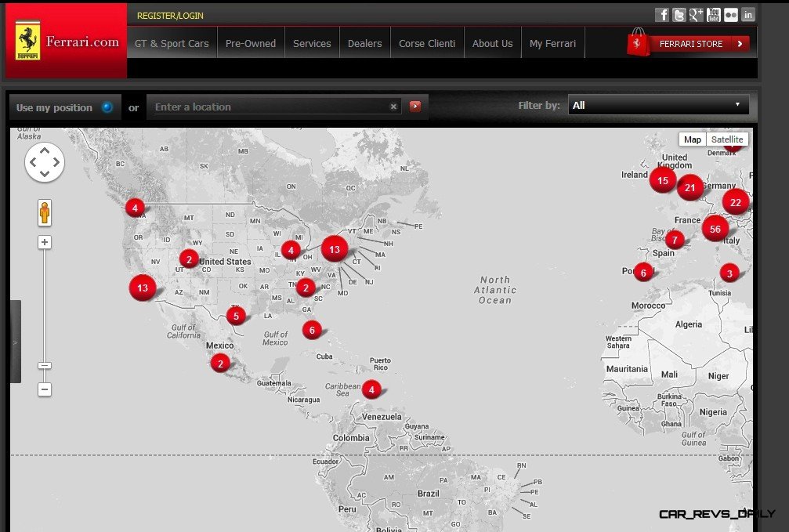Open Ferrari's Twitter page icon
The width and height of the screenshot is (789, 532).
pyautogui.click(x=679, y=15)
